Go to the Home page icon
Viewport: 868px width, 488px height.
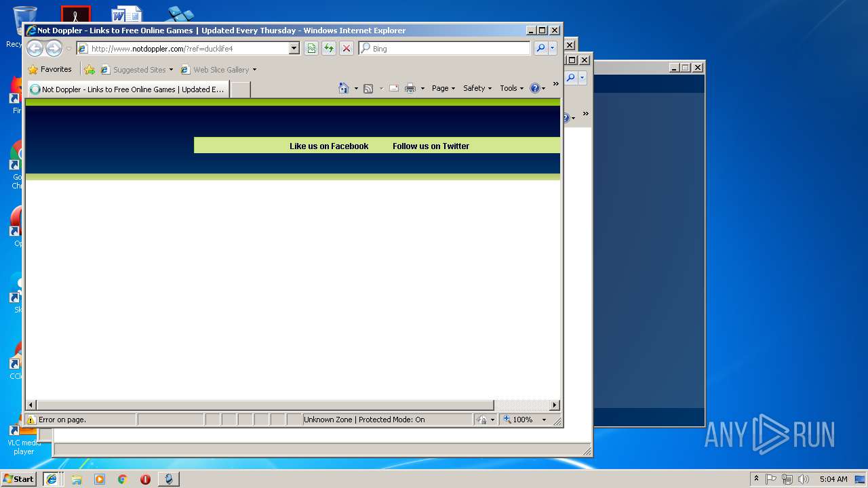[x=344, y=88]
